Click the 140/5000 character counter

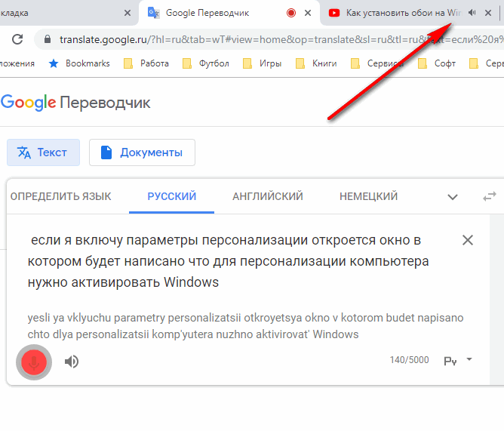(x=409, y=359)
